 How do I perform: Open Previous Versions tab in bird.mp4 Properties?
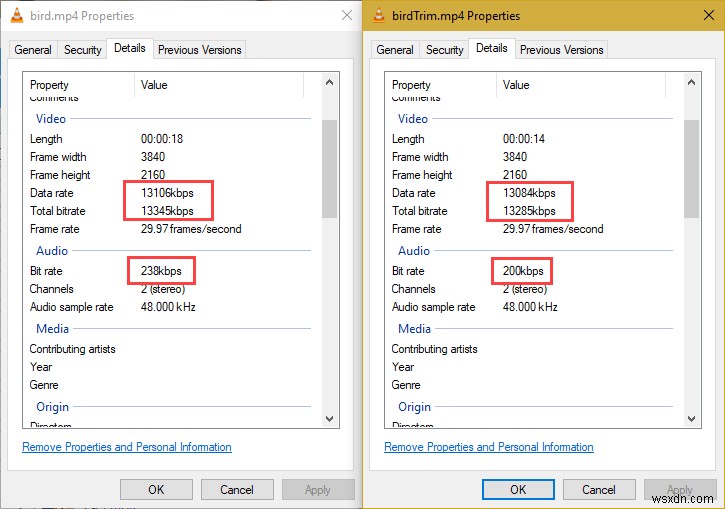click(200, 49)
